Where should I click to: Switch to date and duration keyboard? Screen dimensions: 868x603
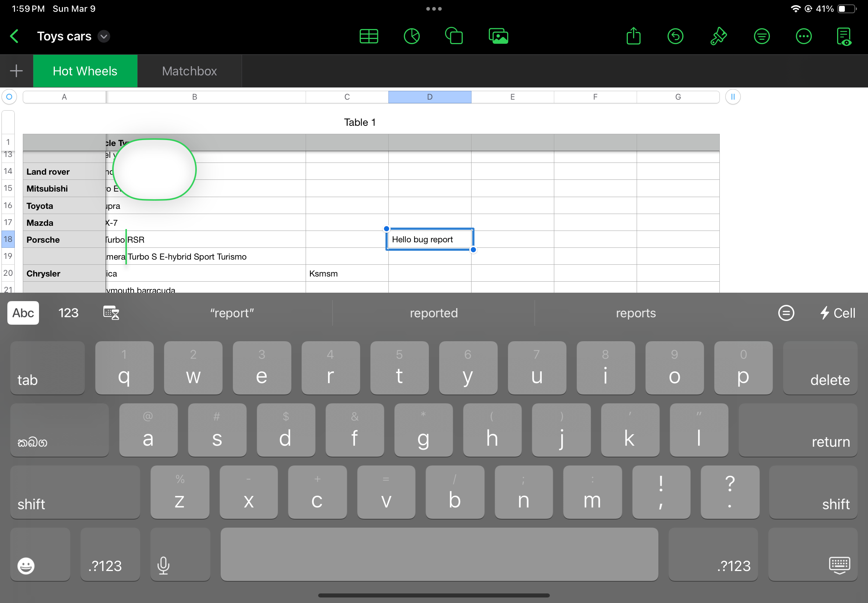click(x=111, y=313)
